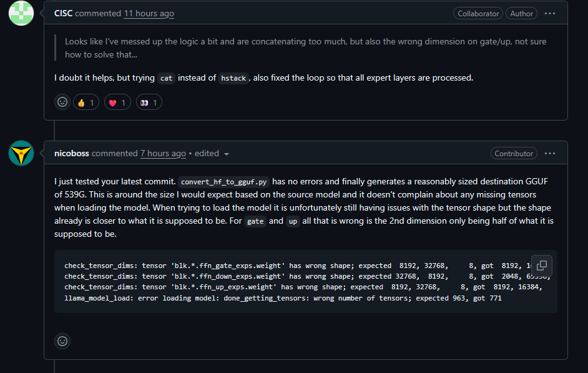Open options menu on CISC's comment
588x373 pixels.
(x=550, y=14)
